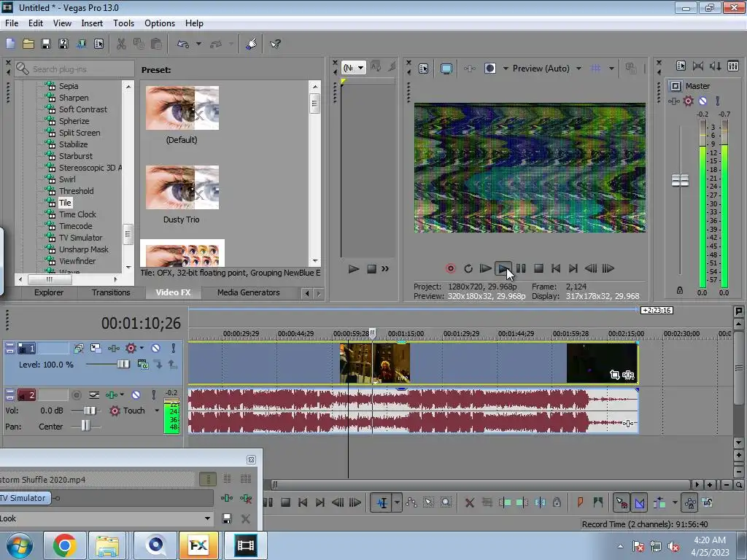Play from start in the preview transport

click(485, 268)
